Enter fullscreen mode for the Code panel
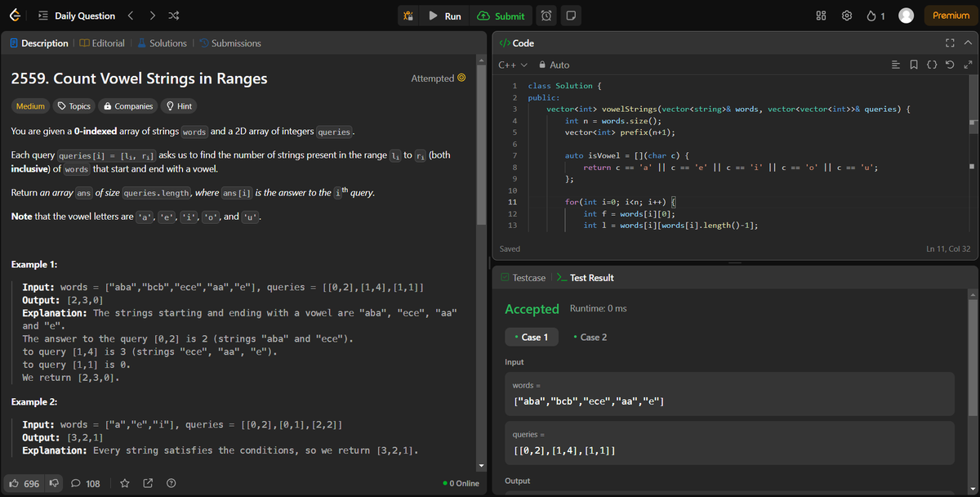 coord(949,43)
